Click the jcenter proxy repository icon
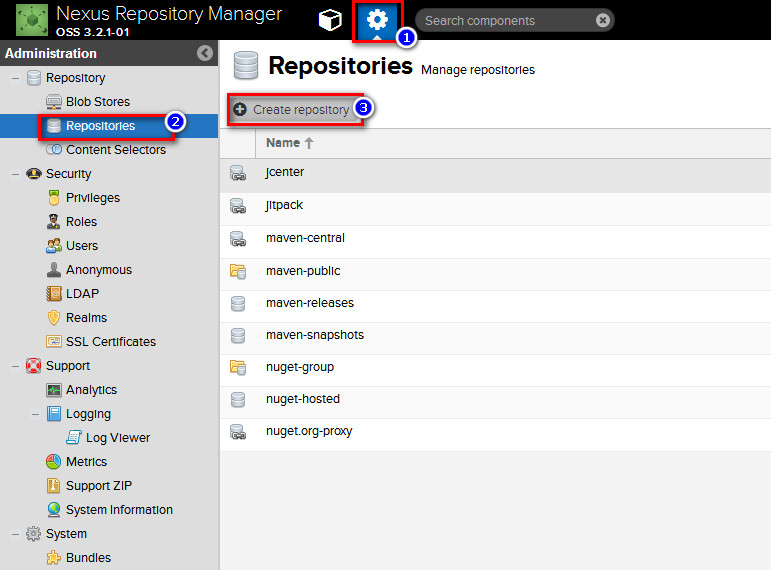The image size is (771, 570). [238, 173]
